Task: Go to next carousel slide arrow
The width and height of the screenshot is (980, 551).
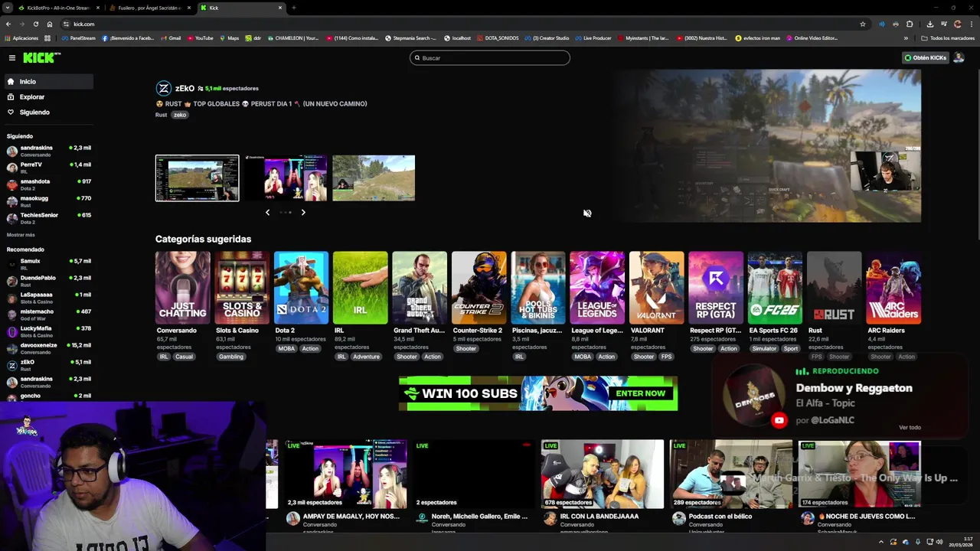Action: [x=303, y=212]
